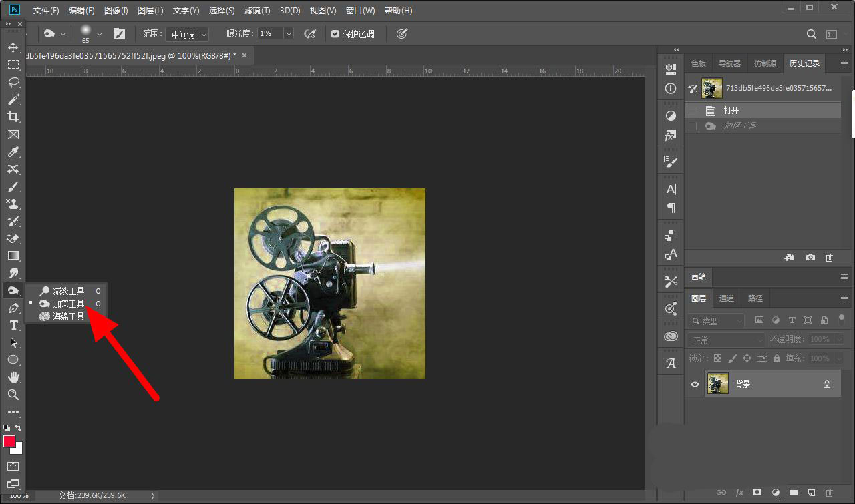Click the delete layer trash icon

[x=829, y=493]
